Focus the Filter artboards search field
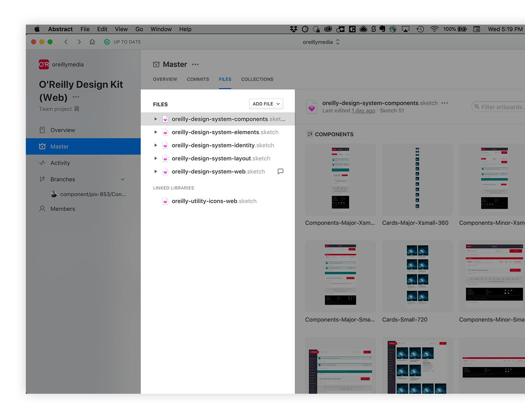The width and height of the screenshot is (525, 420). point(498,107)
